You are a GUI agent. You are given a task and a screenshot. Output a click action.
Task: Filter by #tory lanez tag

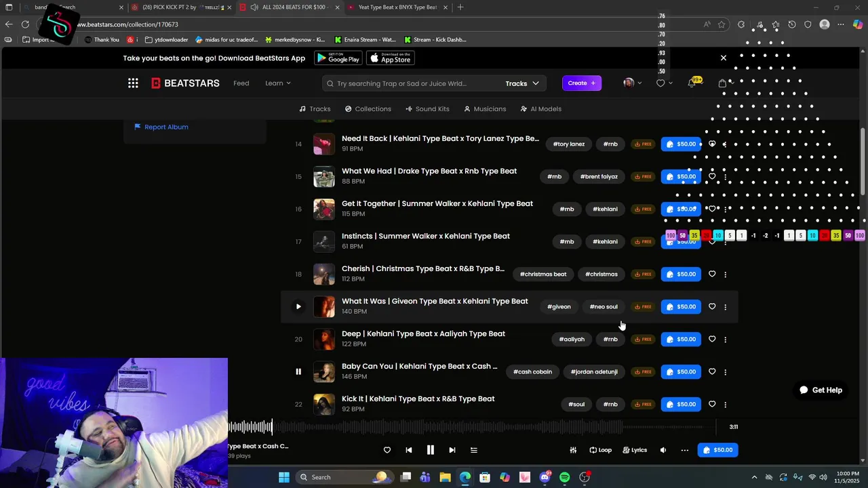point(568,144)
